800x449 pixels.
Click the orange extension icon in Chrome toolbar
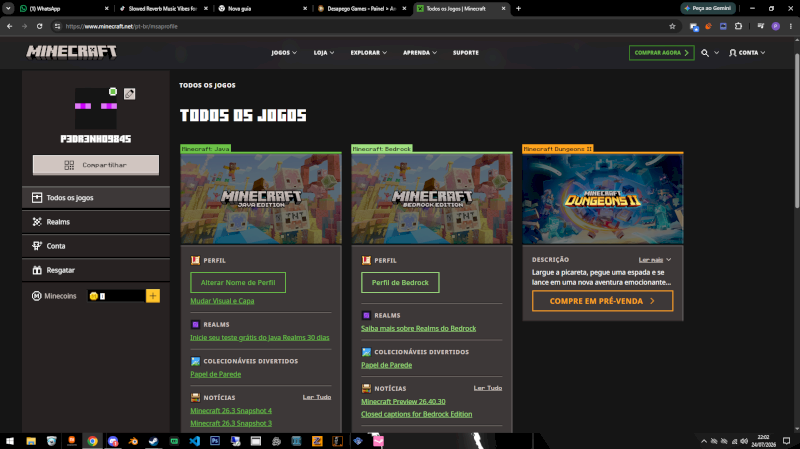(708, 27)
